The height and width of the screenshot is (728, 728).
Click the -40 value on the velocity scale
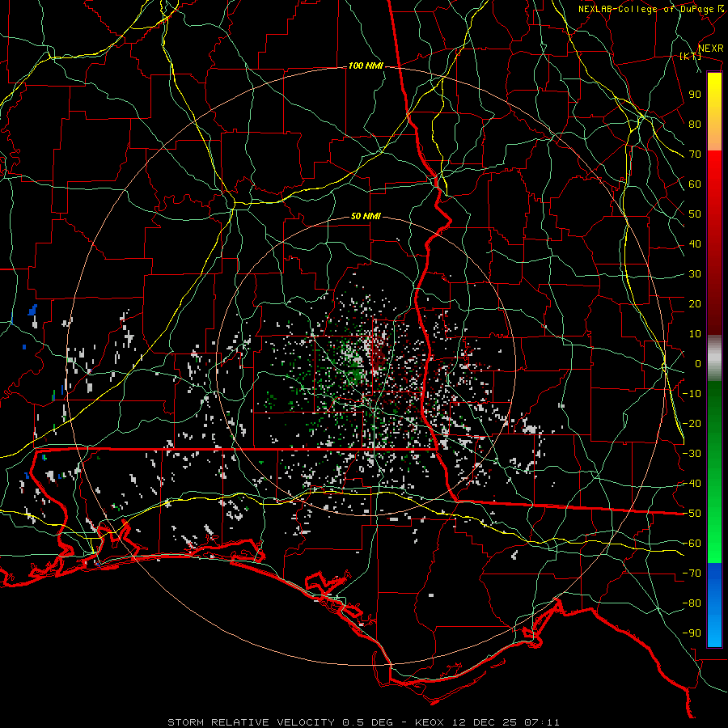(692, 484)
